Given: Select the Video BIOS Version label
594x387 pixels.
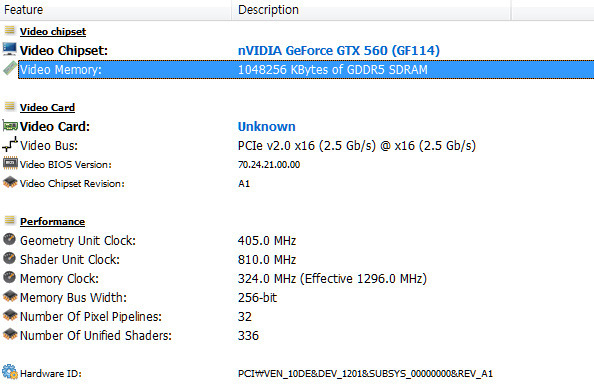Looking at the screenshot, I should [x=66, y=164].
